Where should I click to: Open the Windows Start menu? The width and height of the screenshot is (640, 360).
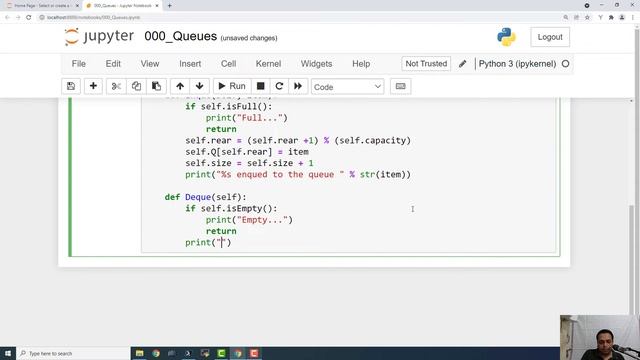[x=7, y=353]
